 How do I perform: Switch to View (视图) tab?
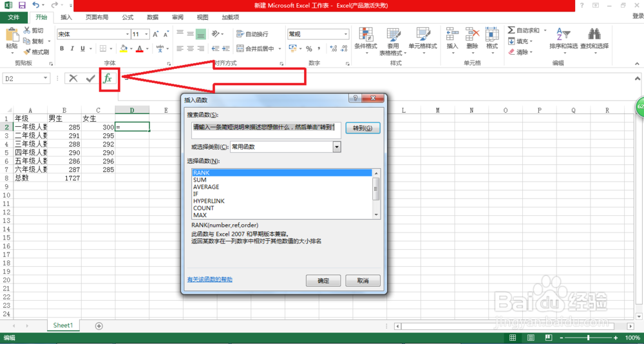[202, 17]
